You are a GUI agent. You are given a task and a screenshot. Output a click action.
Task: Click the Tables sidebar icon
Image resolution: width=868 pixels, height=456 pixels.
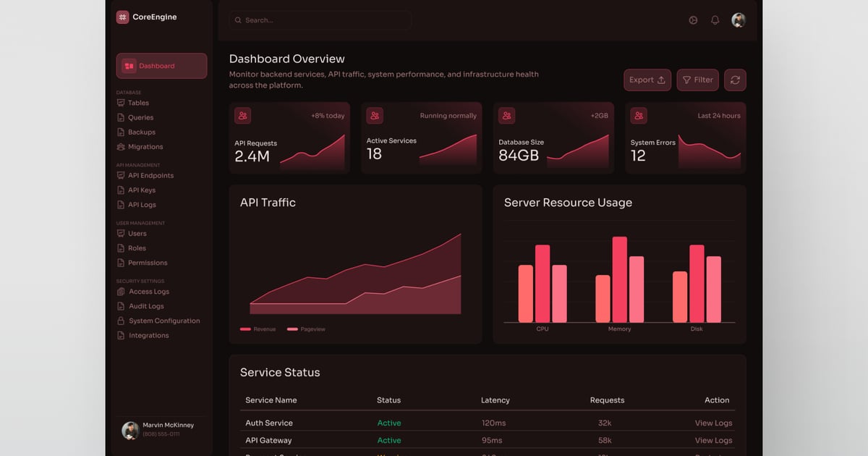coord(121,103)
